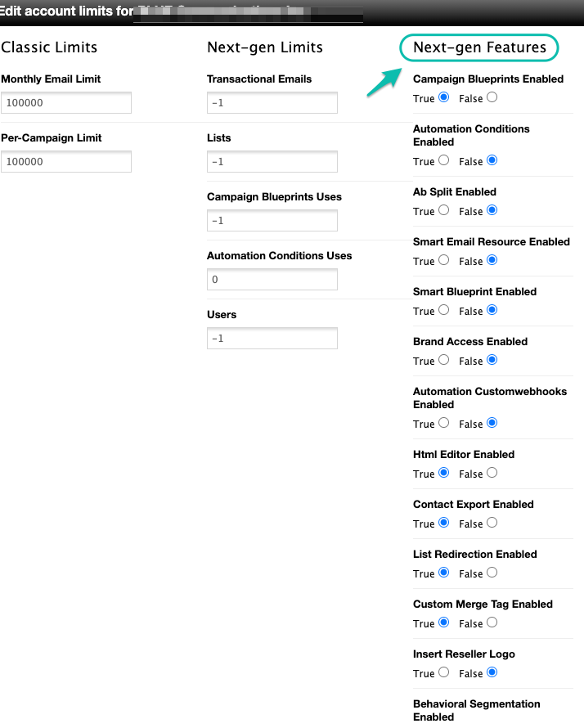Disable Html Editor by selecting False
The image size is (584, 728).
(492, 473)
